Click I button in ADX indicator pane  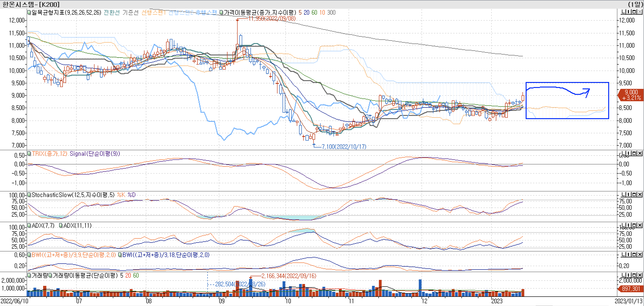[629, 225]
